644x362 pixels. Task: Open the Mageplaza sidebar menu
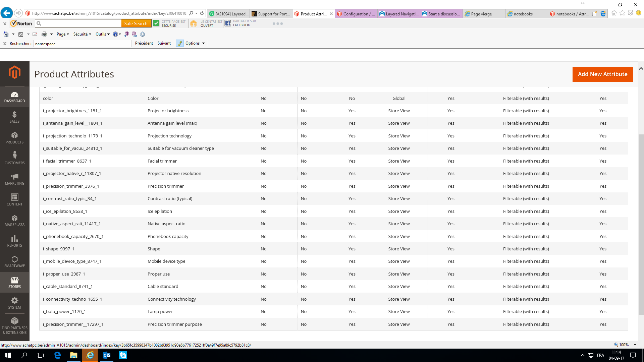[x=14, y=220]
